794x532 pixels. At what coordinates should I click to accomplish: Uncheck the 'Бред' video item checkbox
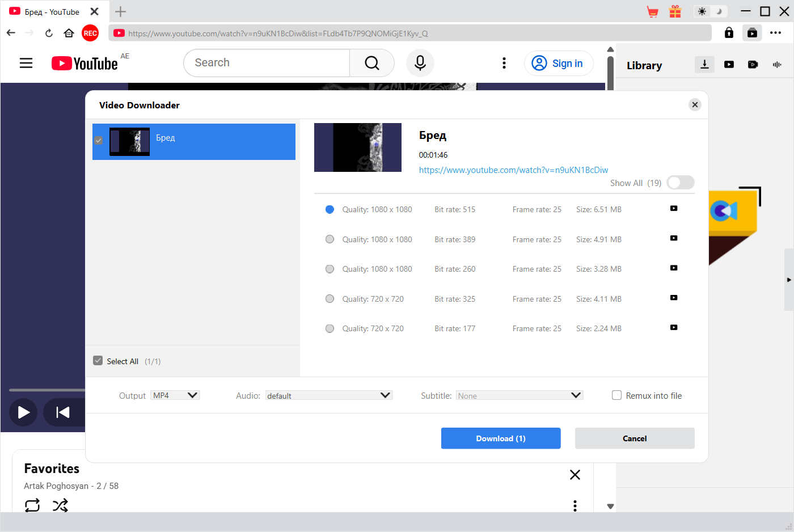99,140
